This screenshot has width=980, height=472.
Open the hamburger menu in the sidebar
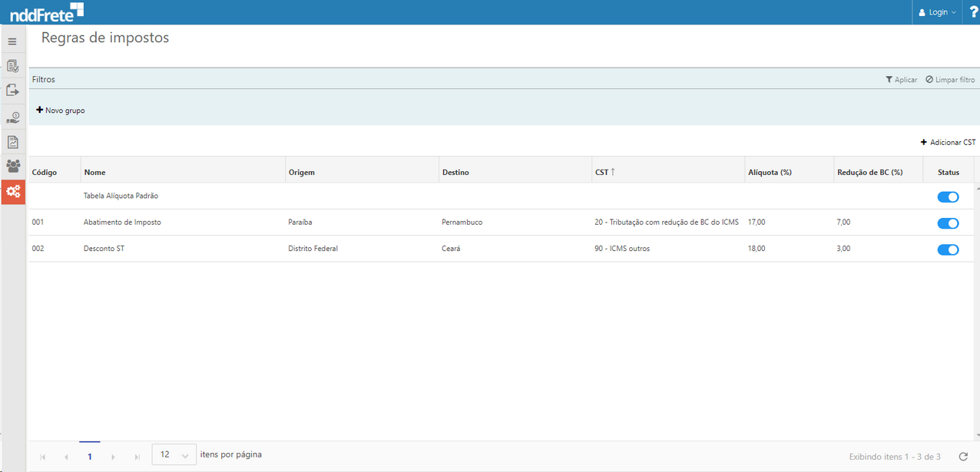12,41
